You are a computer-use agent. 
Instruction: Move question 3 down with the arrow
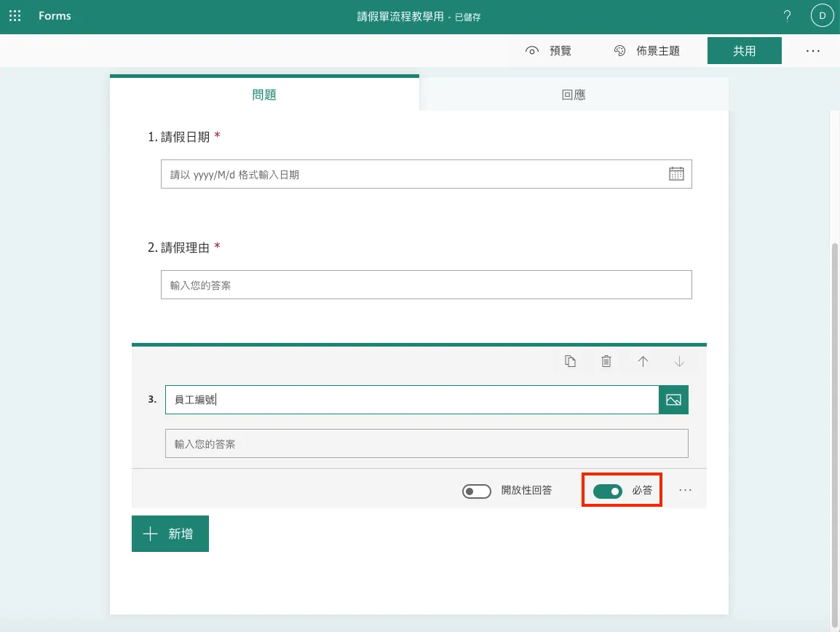point(678,361)
